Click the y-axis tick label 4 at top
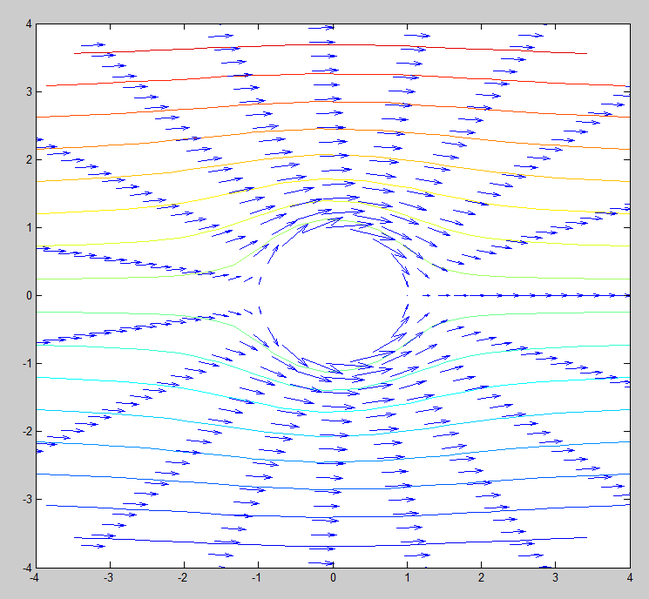Image resolution: width=649 pixels, height=599 pixels. [x=28, y=23]
